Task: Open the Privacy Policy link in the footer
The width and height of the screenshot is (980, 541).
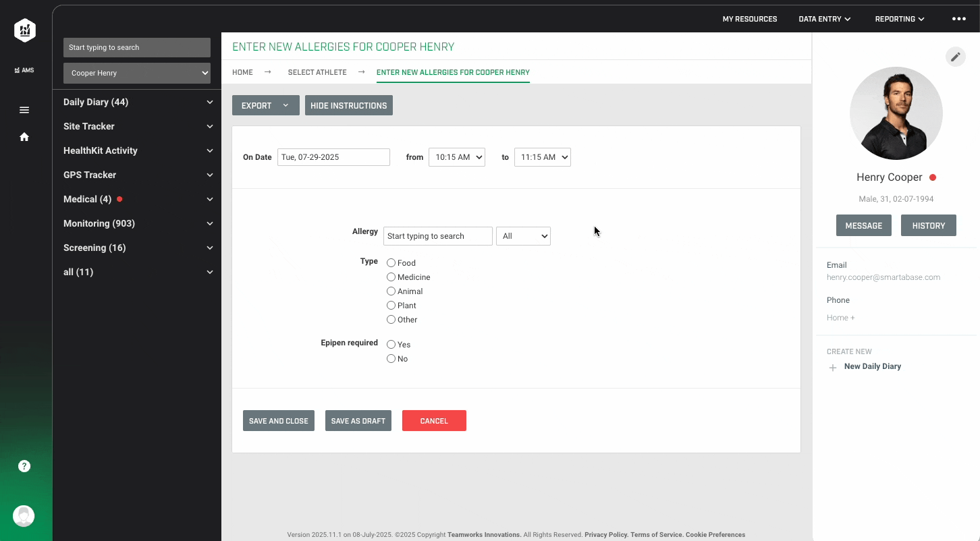Action: (605, 534)
